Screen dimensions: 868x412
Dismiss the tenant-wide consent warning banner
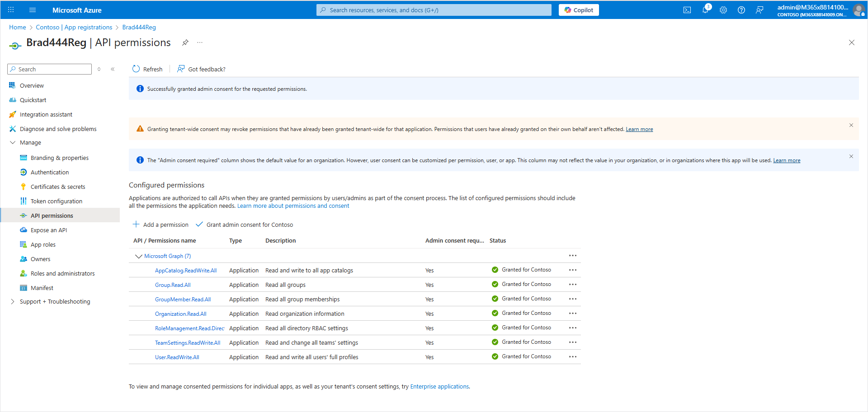point(851,125)
